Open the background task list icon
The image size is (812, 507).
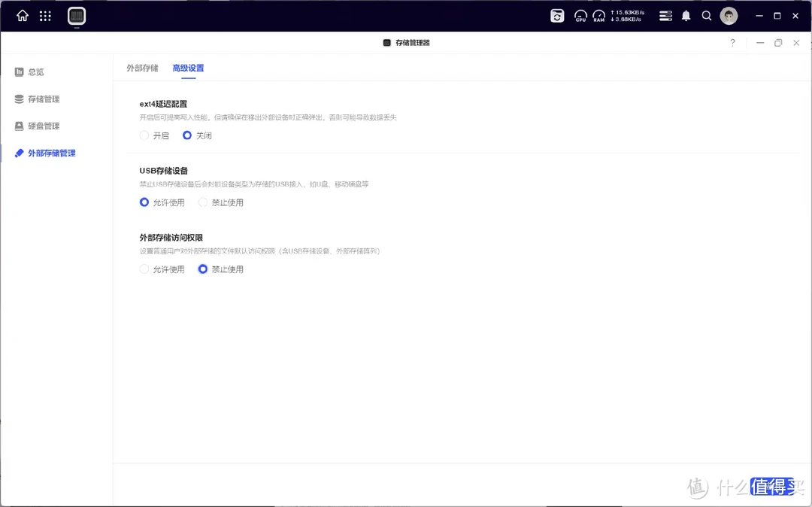665,15
